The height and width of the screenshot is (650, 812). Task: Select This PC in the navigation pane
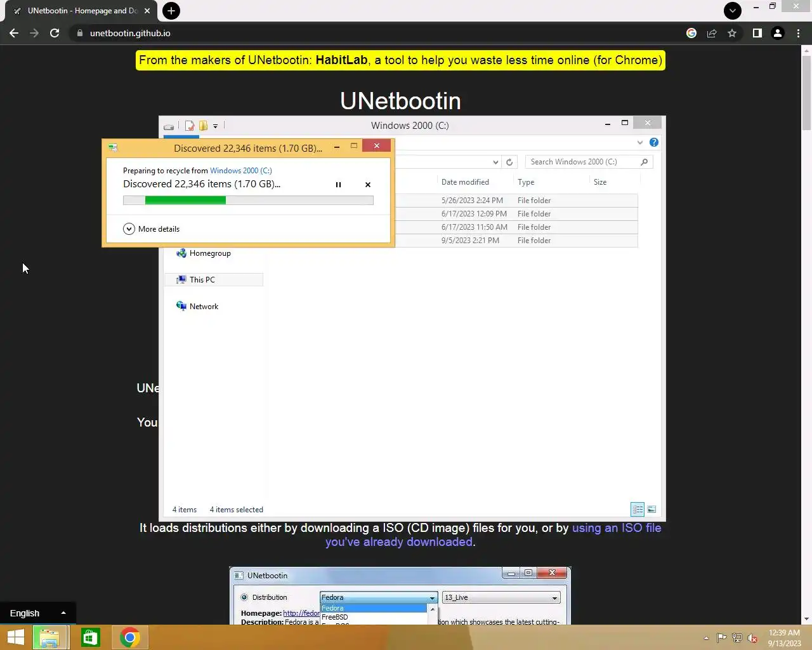point(214,280)
